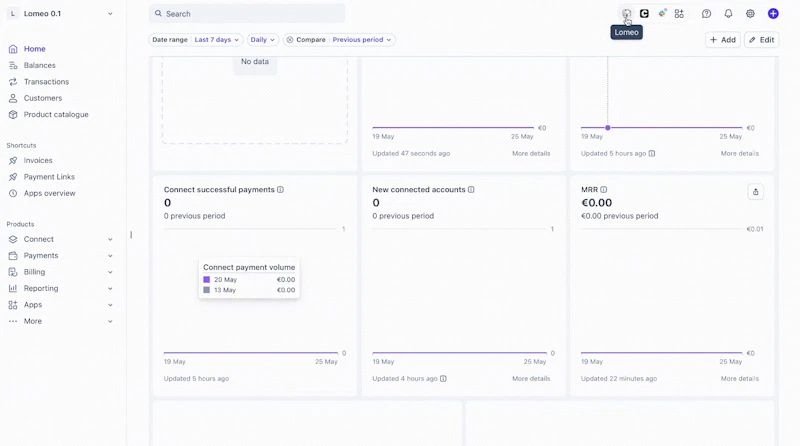
Task: Click the blue plus create button
Action: 773,14
